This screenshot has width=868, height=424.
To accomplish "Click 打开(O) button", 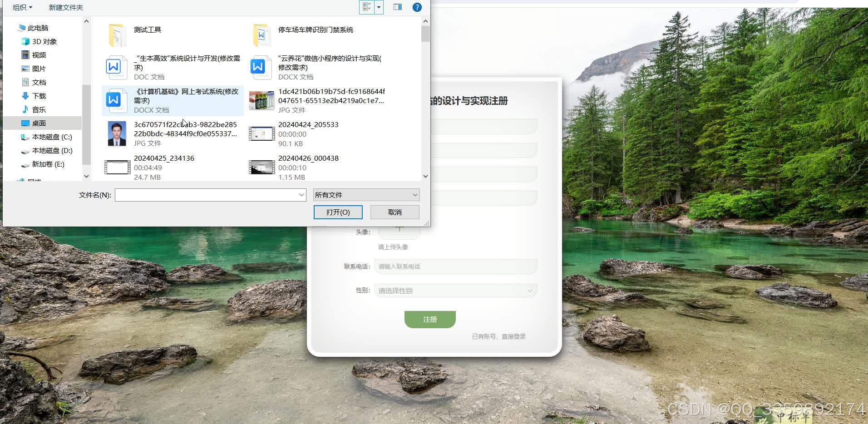I will 338,212.
